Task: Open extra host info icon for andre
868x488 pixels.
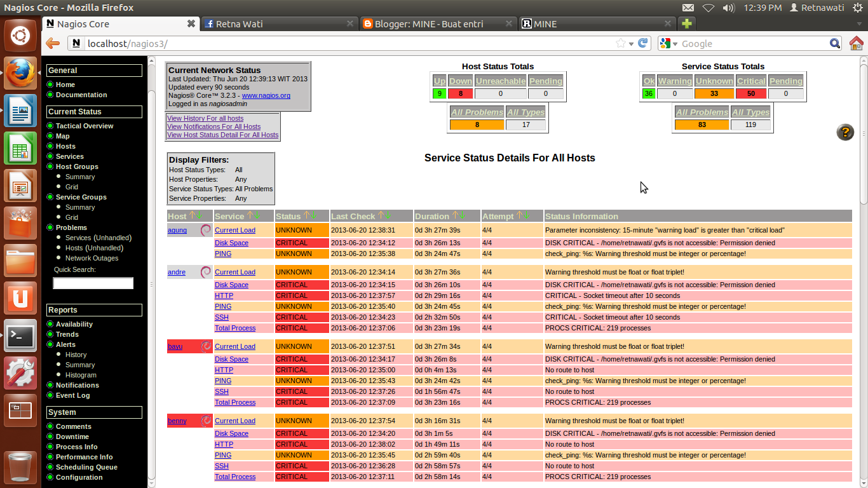Action: 206,272
